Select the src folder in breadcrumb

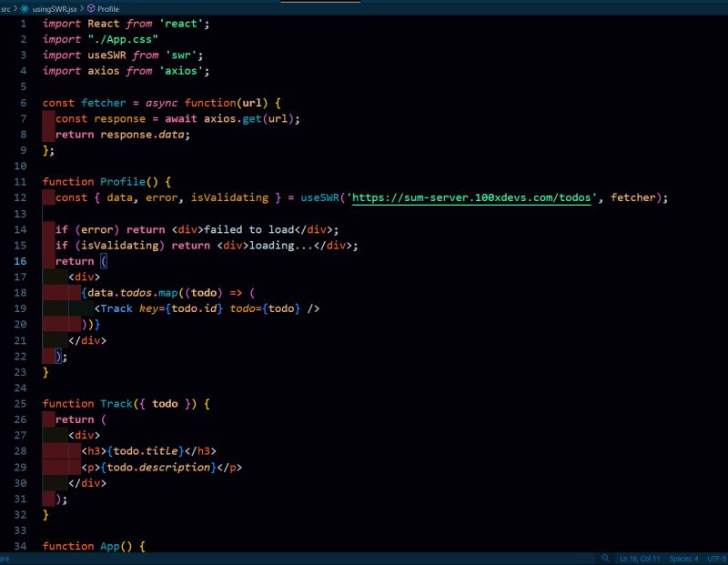pyautogui.click(x=5, y=7)
